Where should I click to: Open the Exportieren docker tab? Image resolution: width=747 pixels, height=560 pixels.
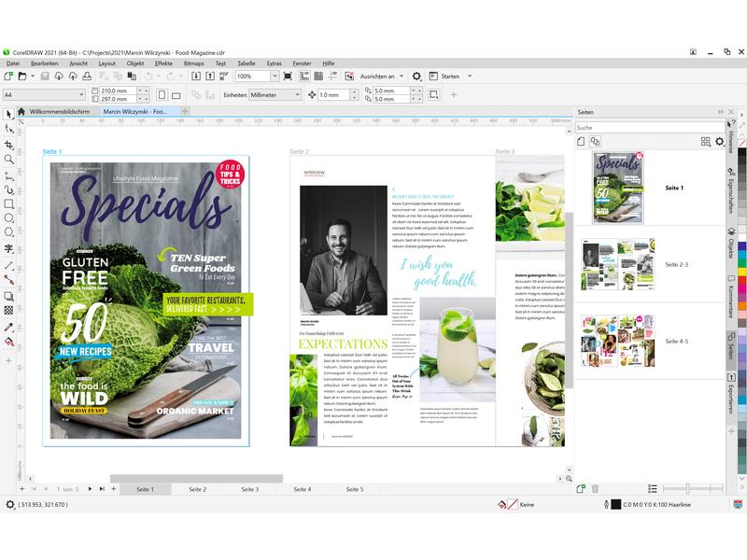[731, 393]
